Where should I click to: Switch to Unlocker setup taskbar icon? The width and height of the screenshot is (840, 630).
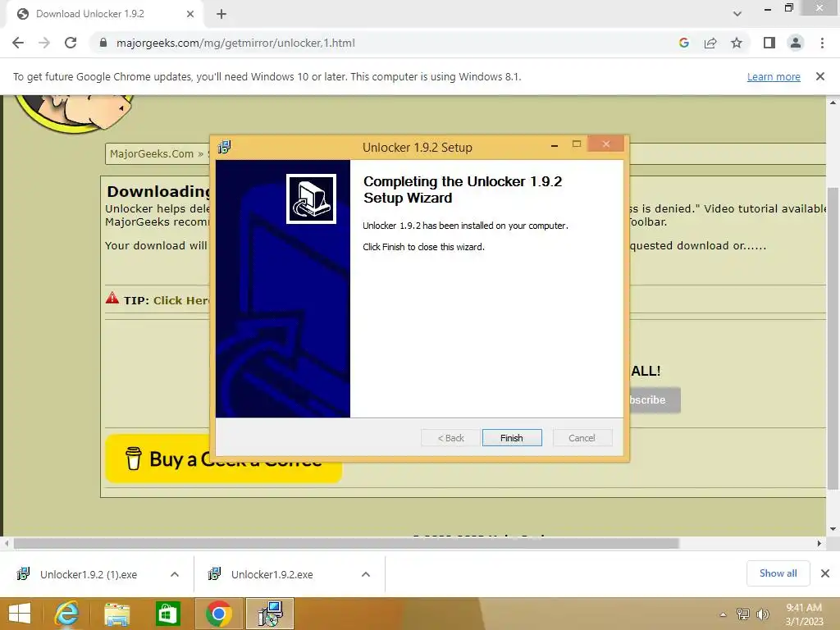tap(270, 614)
